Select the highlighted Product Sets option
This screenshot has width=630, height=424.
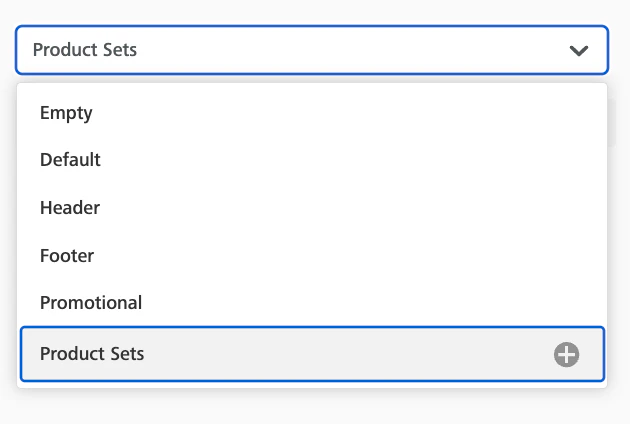[92, 354]
